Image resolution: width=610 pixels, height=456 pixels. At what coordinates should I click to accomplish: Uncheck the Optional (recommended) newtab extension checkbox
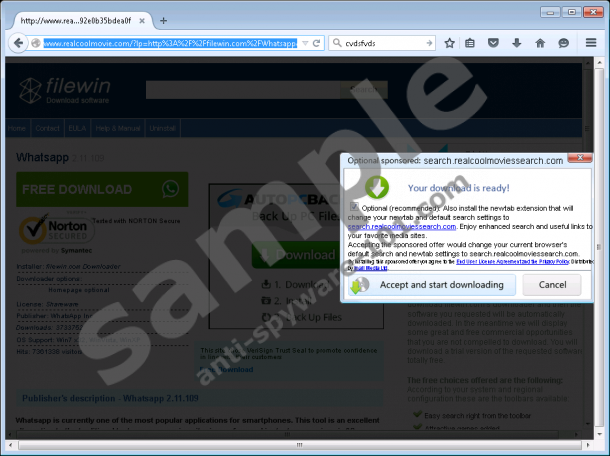coord(353,206)
